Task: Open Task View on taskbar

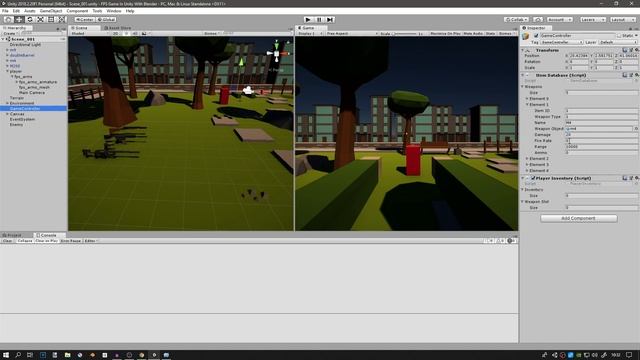Action: click(30, 355)
